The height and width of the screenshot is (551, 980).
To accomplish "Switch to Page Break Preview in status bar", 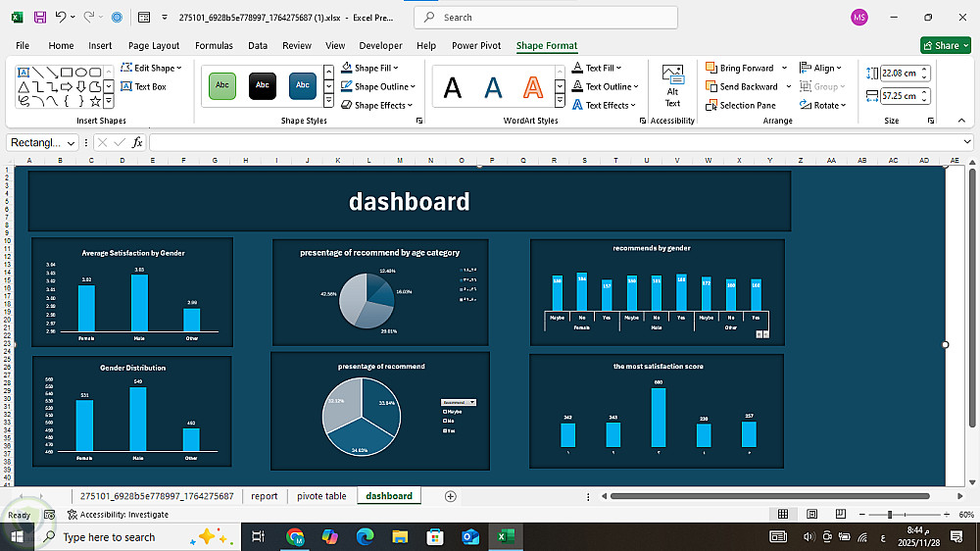I will 841,514.
